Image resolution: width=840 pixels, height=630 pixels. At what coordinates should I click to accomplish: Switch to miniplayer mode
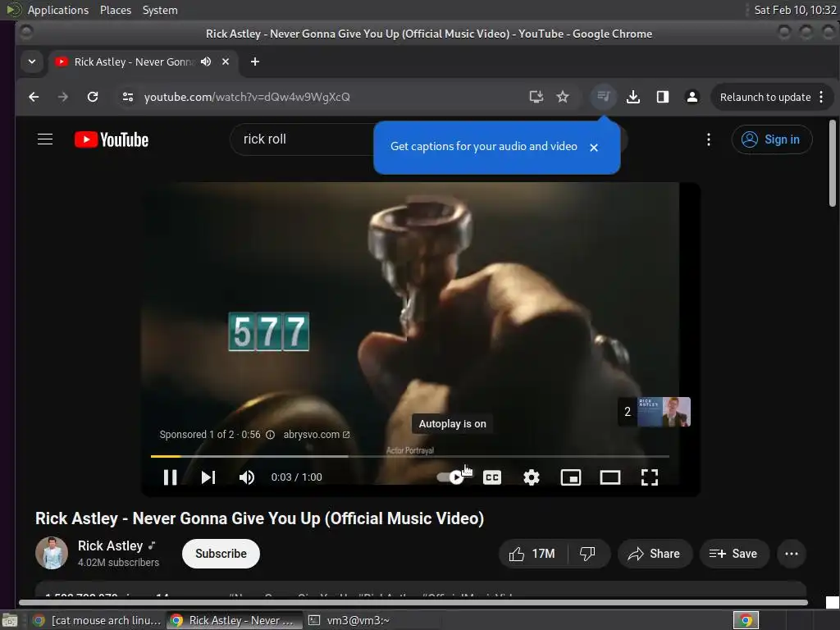click(571, 477)
